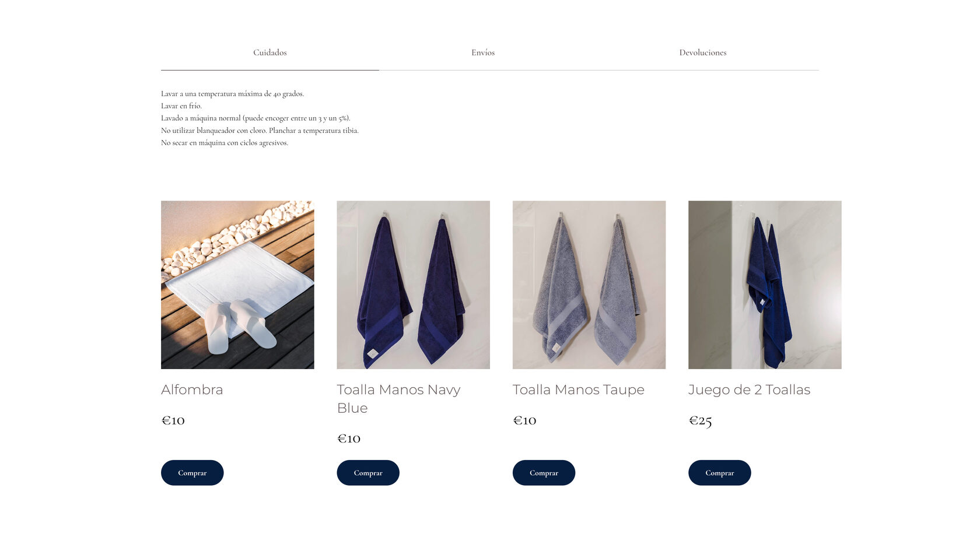Screen dimensions: 980x558
Task: Hit Comprar under Navy Blue towel
Action: (x=368, y=473)
